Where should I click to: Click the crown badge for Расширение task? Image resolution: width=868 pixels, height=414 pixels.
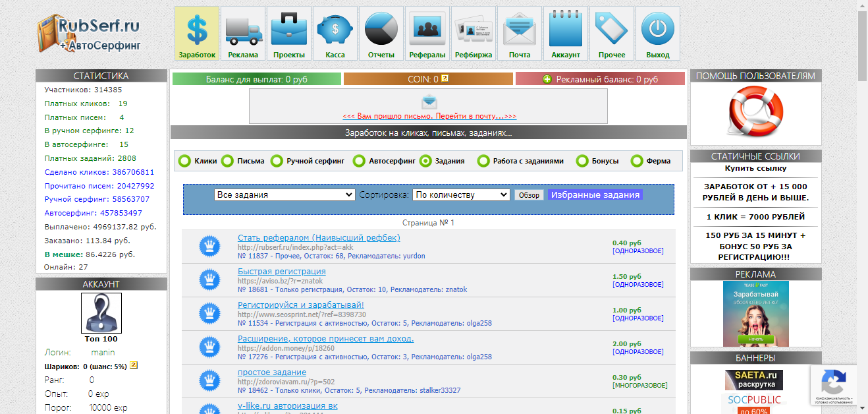[210, 347]
